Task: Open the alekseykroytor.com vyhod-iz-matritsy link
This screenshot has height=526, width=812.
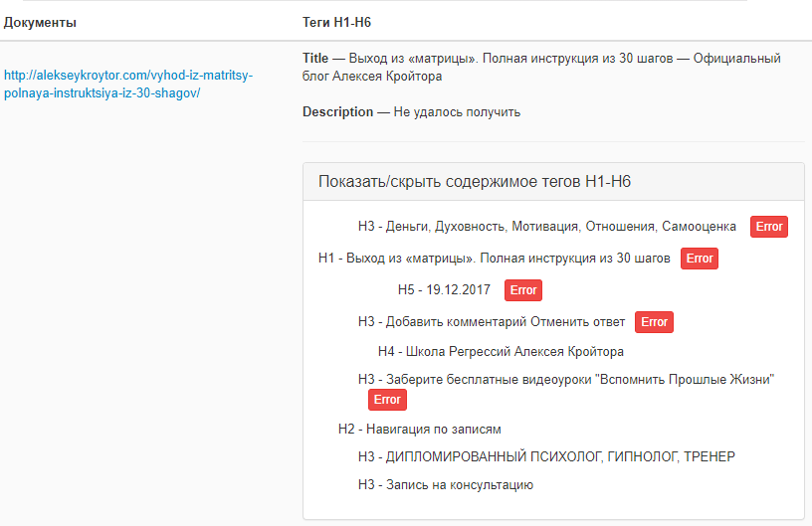Action: [128, 85]
